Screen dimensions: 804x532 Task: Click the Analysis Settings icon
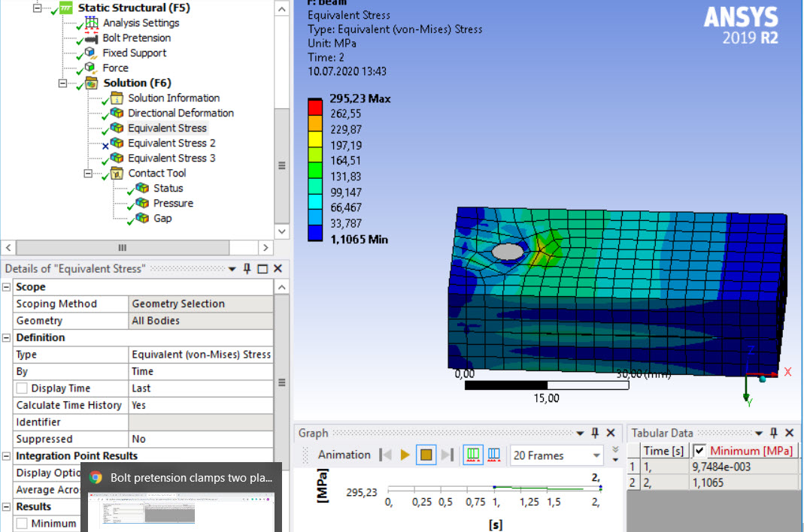coord(90,23)
